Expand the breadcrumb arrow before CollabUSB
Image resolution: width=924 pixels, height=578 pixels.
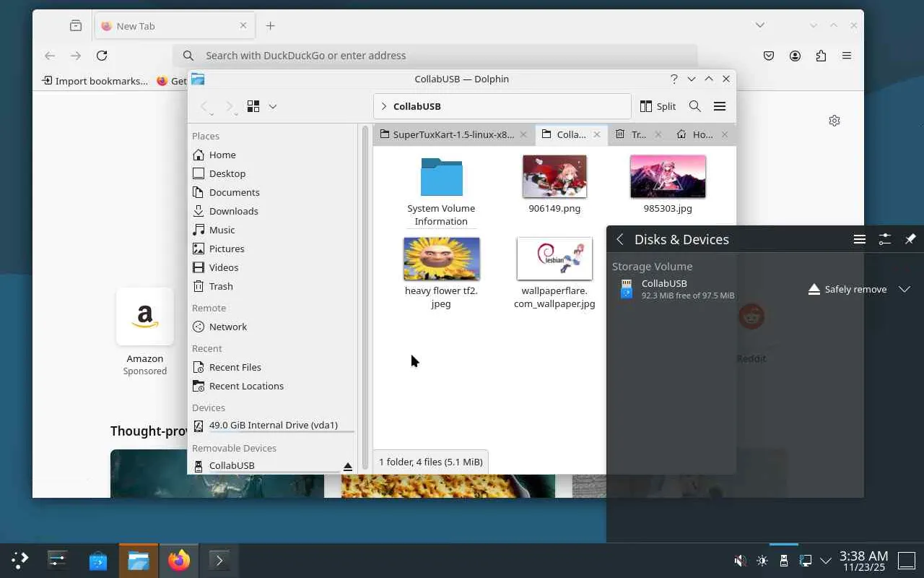tap(383, 106)
